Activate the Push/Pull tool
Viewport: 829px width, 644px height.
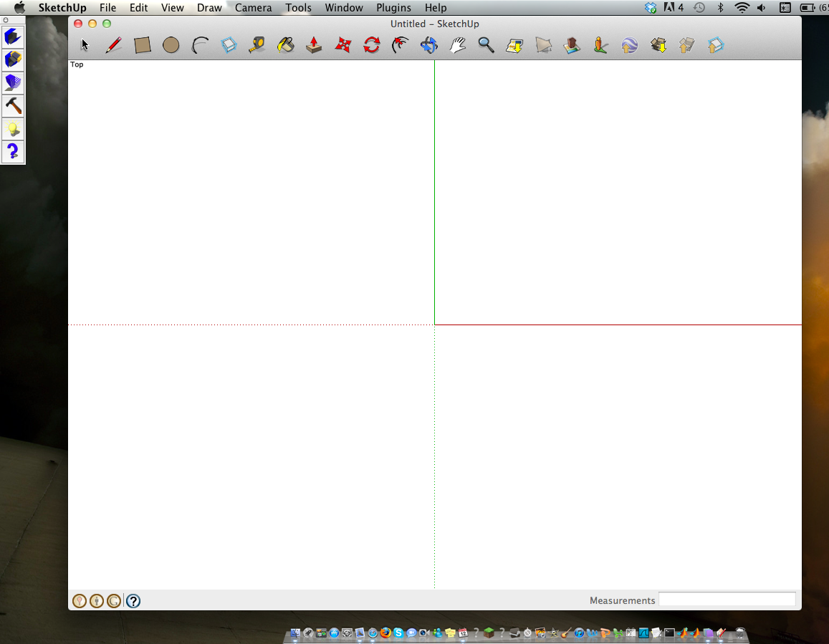point(314,45)
